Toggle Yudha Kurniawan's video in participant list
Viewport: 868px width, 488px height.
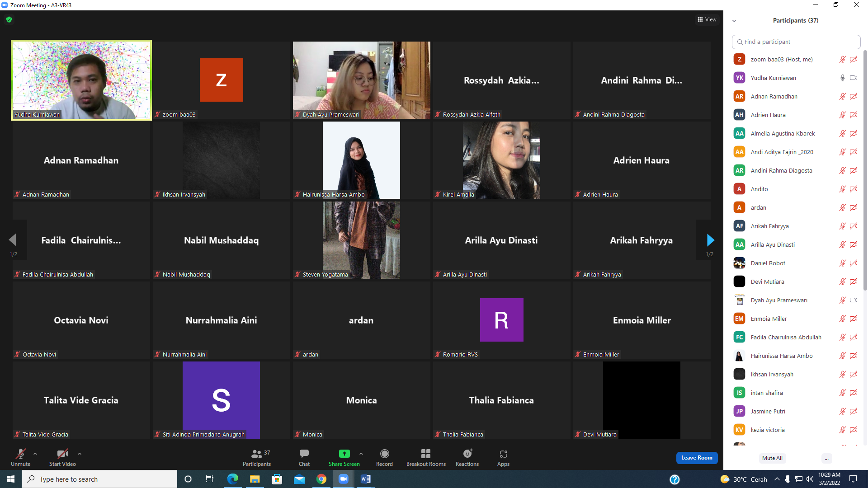coord(854,78)
